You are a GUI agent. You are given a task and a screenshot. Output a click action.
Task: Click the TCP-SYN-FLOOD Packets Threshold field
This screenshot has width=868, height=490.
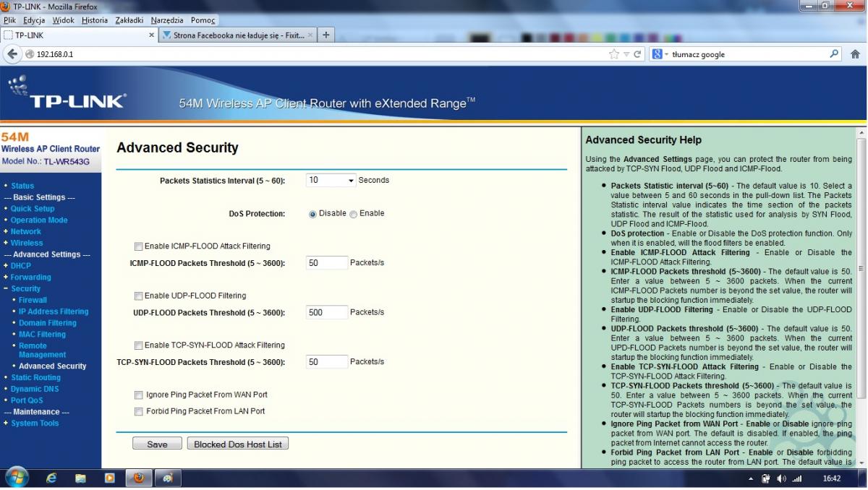pyautogui.click(x=327, y=362)
